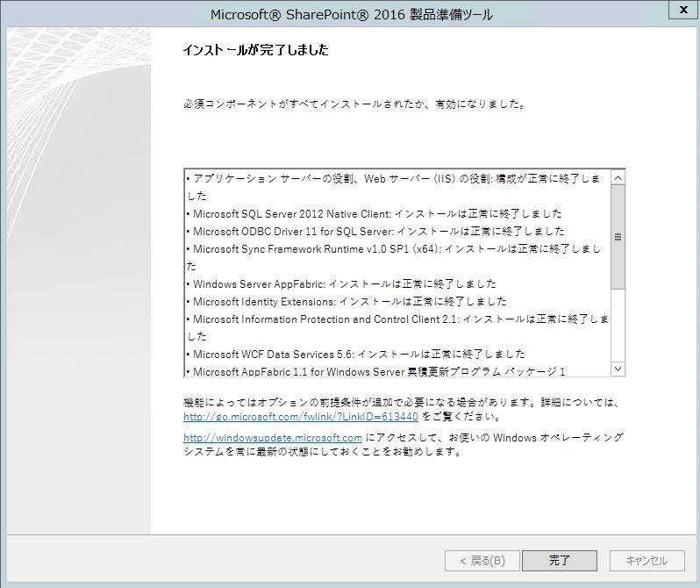
Task: Click the disabled 戻る(B) back button
Action: 482,560
